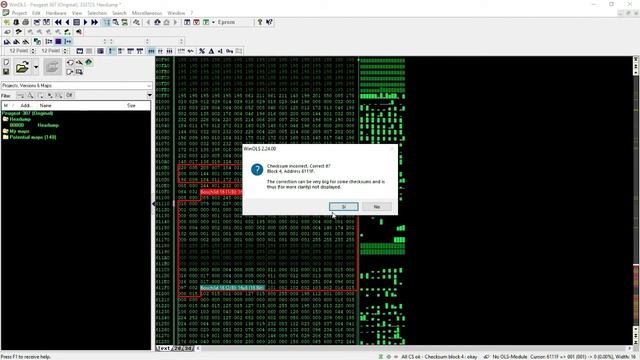This screenshot has height=360, width=640.
Task: Click the percent display icon
Action: (x=202, y=51)
